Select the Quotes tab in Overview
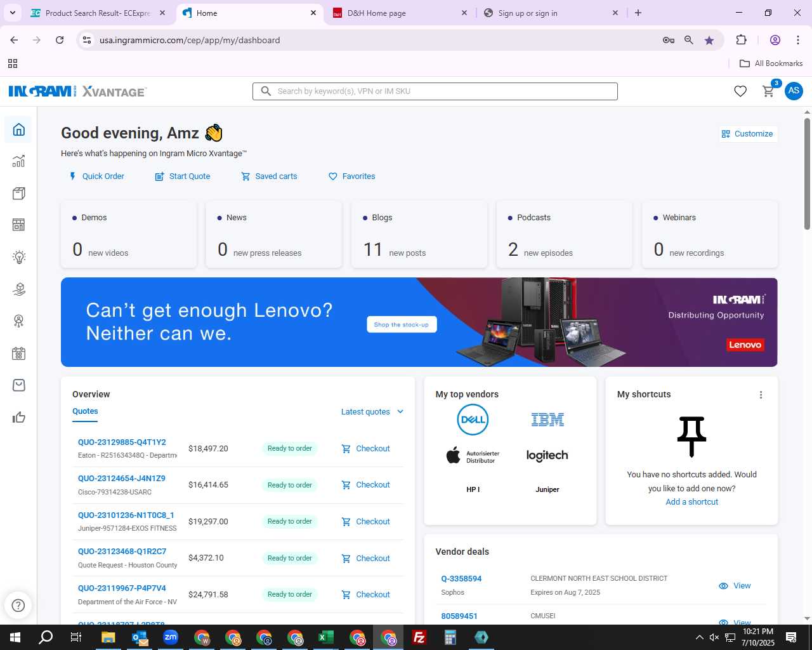812x650 pixels. tap(85, 411)
